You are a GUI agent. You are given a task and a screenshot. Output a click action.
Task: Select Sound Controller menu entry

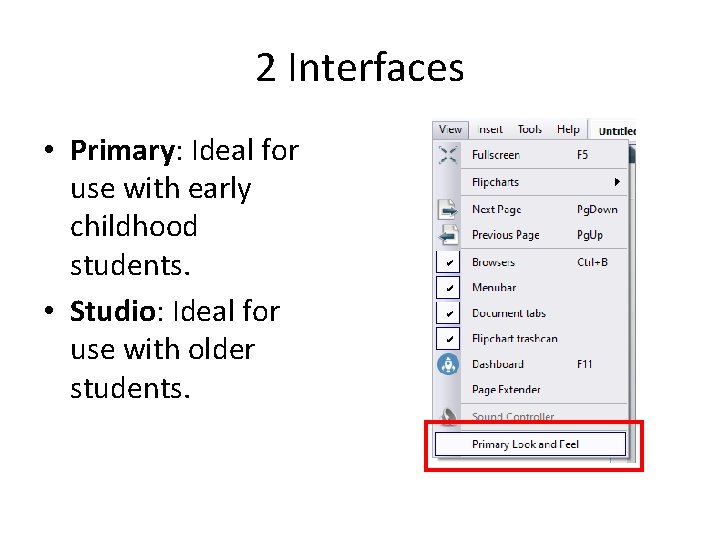[x=544, y=416]
